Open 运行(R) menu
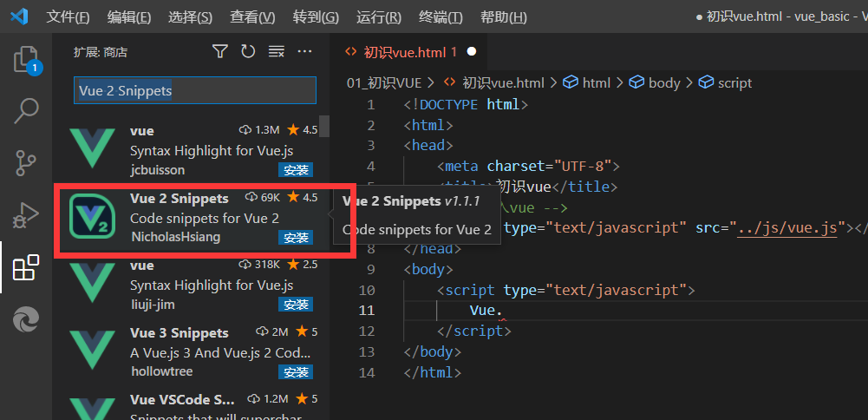Image resolution: width=868 pixels, height=420 pixels. pyautogui.click(x=379, y=17)
